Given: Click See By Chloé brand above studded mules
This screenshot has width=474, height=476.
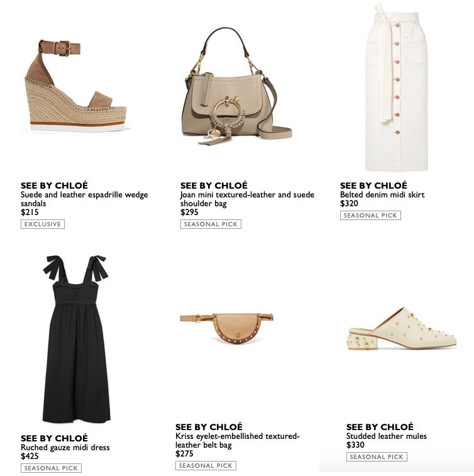Looking at the screenshot, I should [380, 427].
